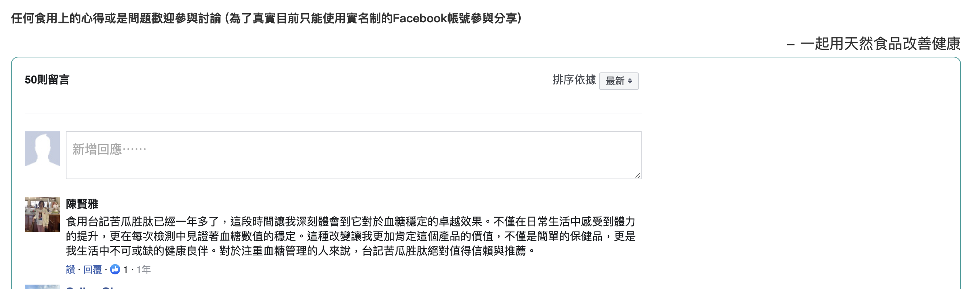The image size is (980, 289).
Task: Open the 最新 sort order dropdown
Action: pyautogui.click(x=619, y=81)
